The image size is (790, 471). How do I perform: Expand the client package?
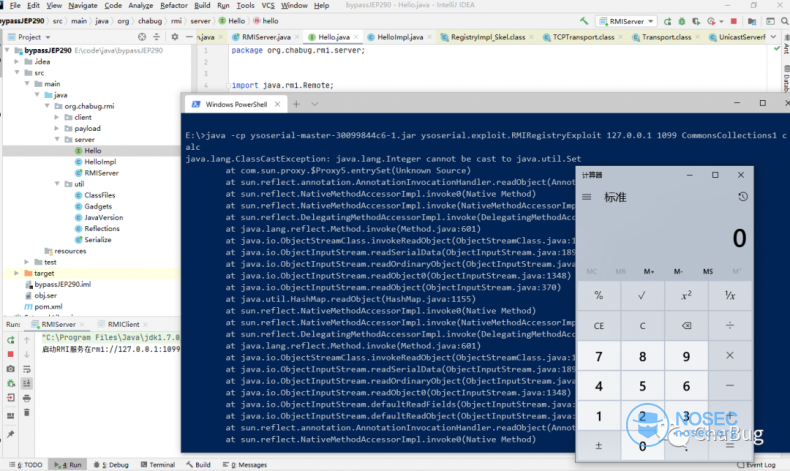click(57, 117)
